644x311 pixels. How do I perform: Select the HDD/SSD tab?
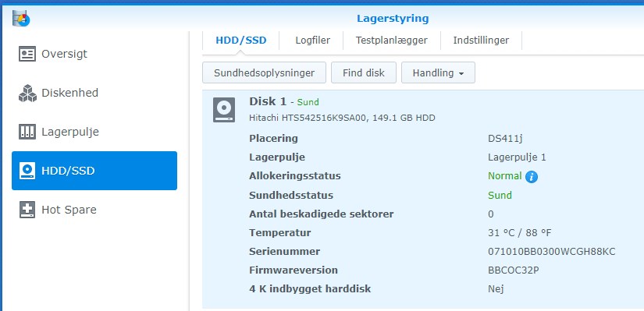point(241,41)
